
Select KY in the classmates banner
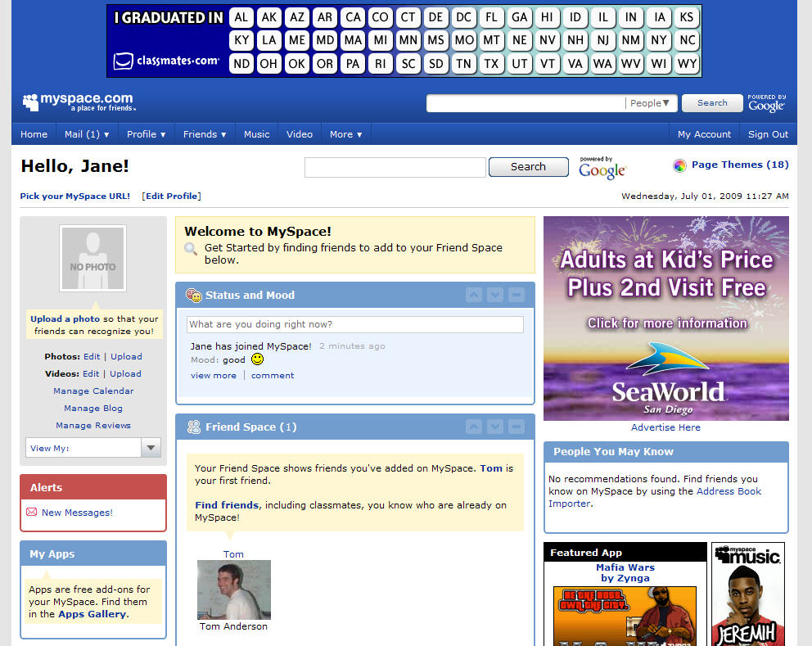(x=241, y=40)
